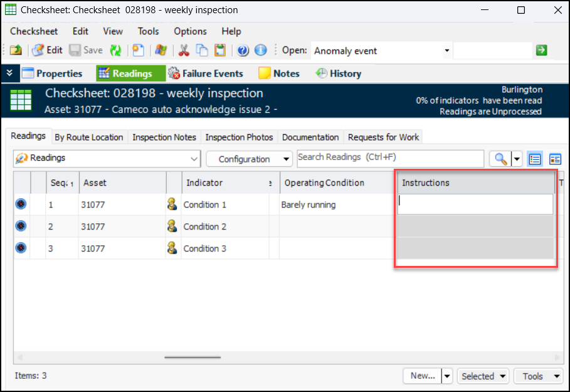This screenshot has height=392, width=570.
Task: Toggle the list view layout button
Action: click(535, 159)
